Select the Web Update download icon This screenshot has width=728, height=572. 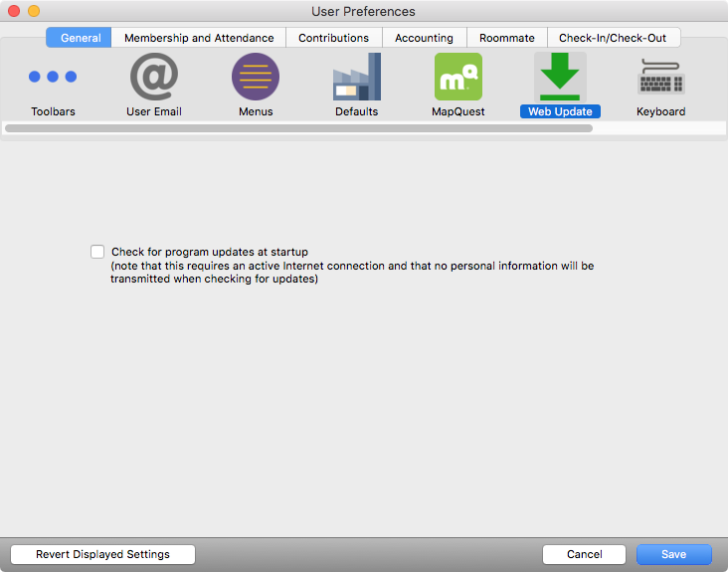[560, 78]
